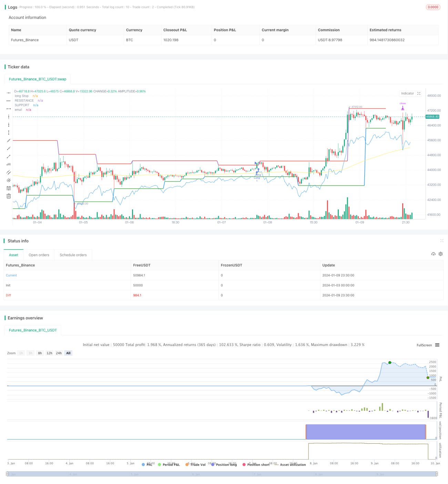
Task: Select the vertical straight line tool
Action: (x=9, y=117)
